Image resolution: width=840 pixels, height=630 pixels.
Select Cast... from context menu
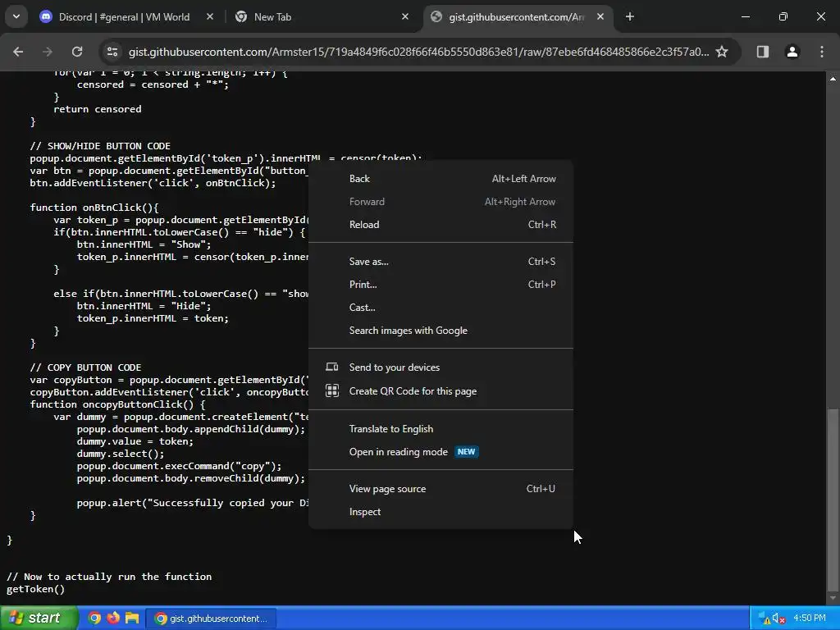pyautogui.click(x=441, y=308)
